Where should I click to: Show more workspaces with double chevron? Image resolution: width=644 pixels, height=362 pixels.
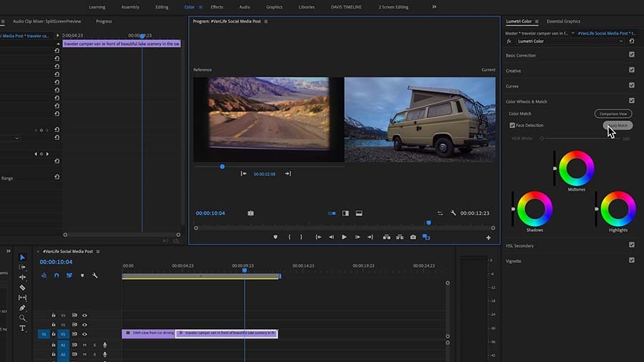coord(434,6)
